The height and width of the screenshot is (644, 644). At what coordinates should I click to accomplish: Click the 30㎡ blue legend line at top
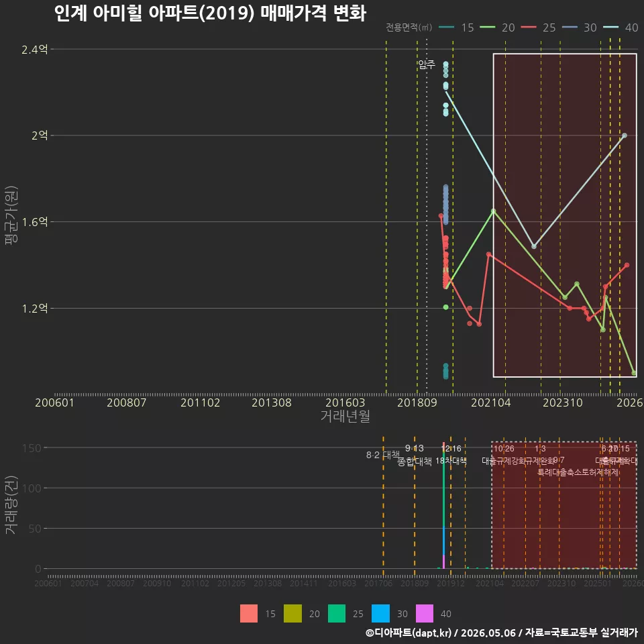coord(570,27)
